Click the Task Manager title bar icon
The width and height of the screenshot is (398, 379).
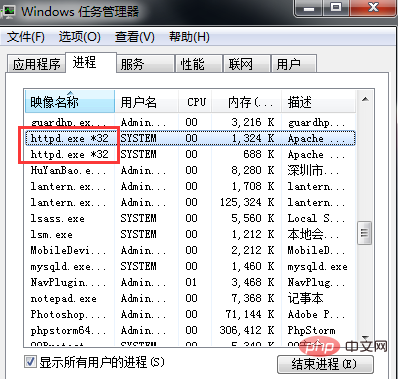tap(9, 11)
